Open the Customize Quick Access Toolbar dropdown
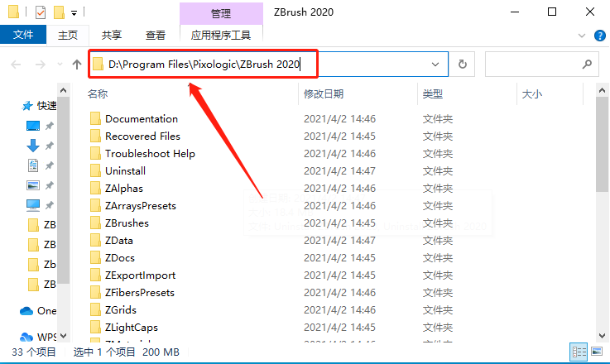610x364 pixels. [74, 13]
